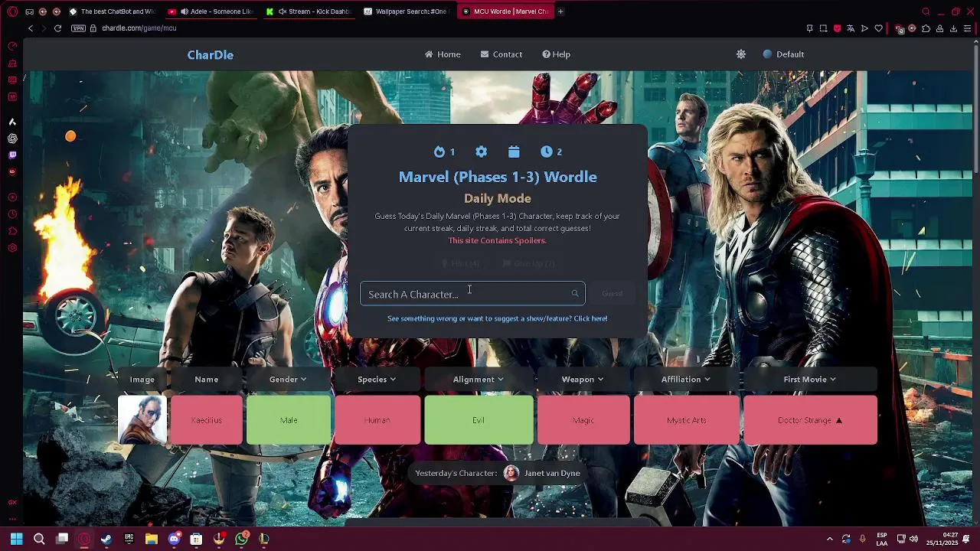Image resolution: width=980 pixels, height=551 pixels.
Task: Click the search magnifier inside character field
Action: (574, 294)
